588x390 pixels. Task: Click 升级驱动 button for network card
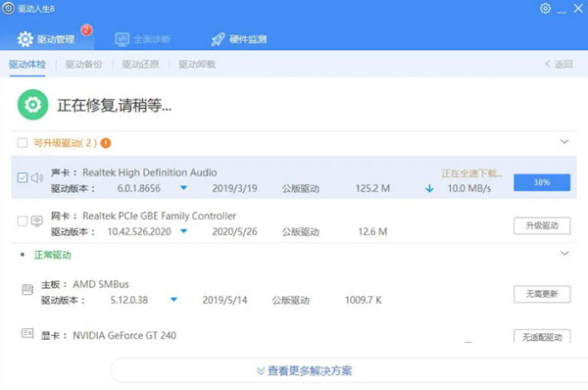point(542,225)
